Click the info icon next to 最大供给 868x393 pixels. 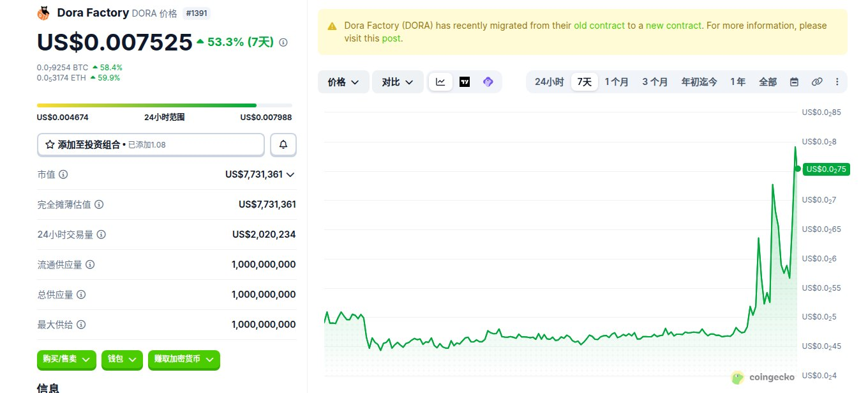tap(81, 325)
